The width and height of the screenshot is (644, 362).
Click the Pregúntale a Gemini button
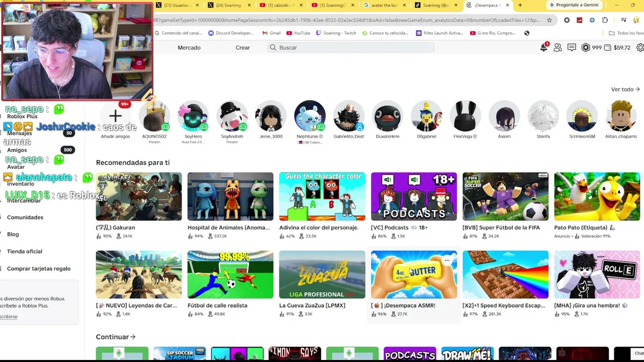(x=575, y=5)
